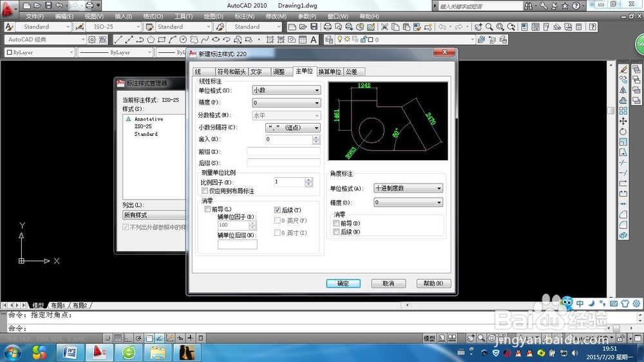The width and height of the screenshot is (644, 362).
Task: Plot the drawing with printer icon
Action: (327, 26)
